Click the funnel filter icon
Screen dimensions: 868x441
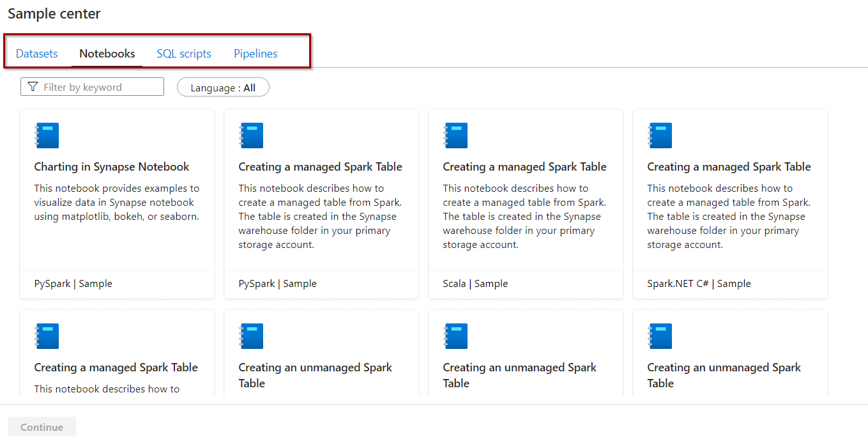tap(33, 87)
